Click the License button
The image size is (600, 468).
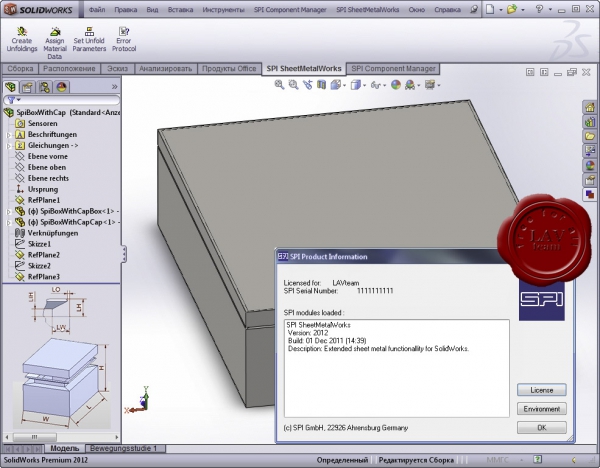[x=541, y=390]
